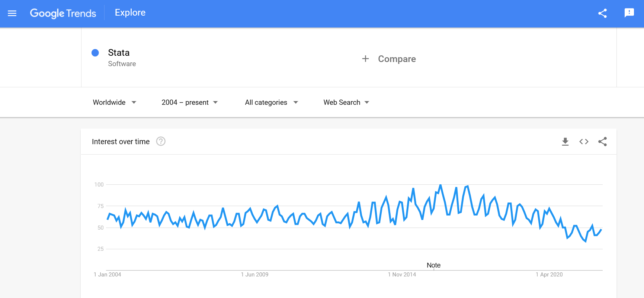The width and height of the screenshot is (644, 298).
Task: Click the plus icon beside Compare
Action: 365,59
